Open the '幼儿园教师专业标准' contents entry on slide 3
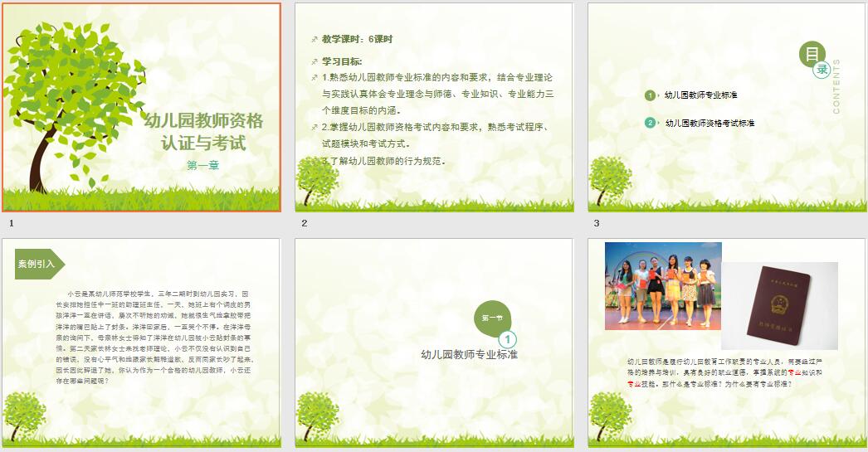The image size is (868, 452). click(x=701, y=95)
